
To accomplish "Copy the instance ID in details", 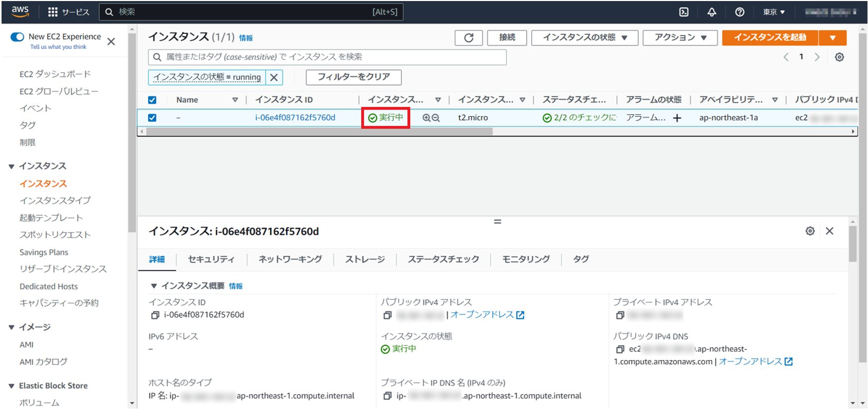I will (155, 315).
